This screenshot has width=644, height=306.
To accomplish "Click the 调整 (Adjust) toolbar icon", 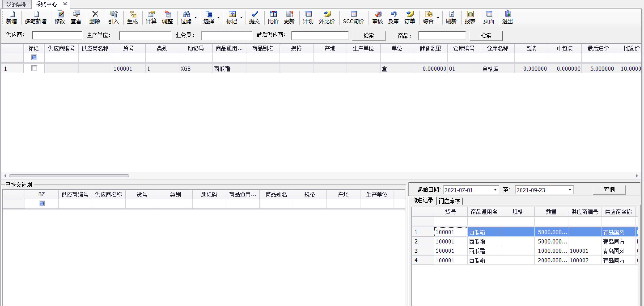I will [167, 17].
